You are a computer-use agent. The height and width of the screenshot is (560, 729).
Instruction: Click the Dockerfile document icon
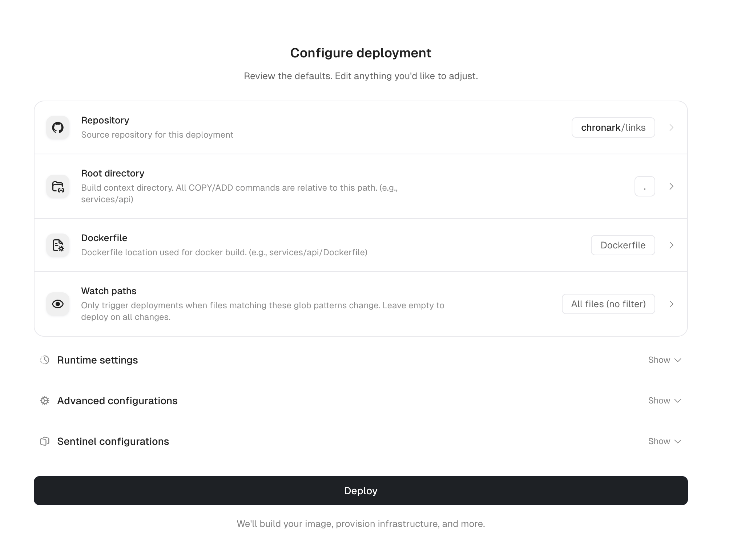(57, 245)
